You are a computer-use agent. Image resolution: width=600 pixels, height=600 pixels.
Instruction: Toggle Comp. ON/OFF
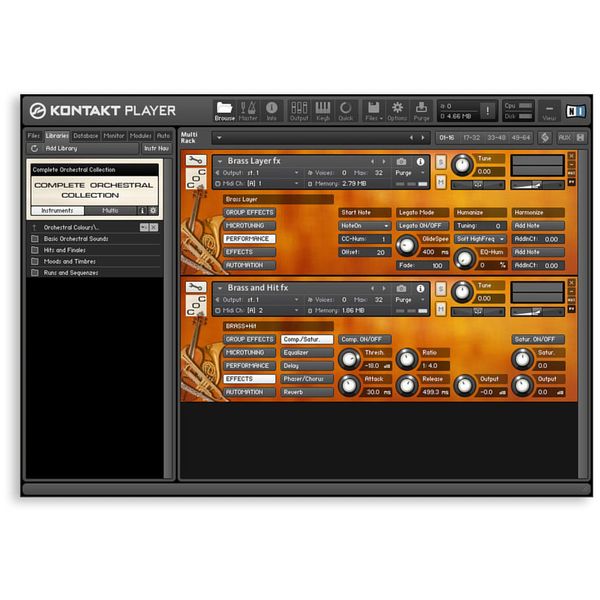coord(365,339)
